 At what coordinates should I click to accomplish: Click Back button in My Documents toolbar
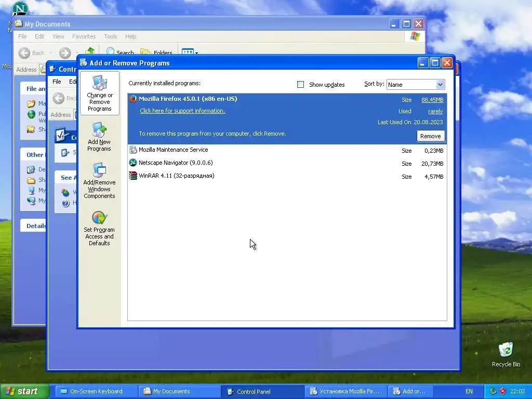tap(32, 52)
